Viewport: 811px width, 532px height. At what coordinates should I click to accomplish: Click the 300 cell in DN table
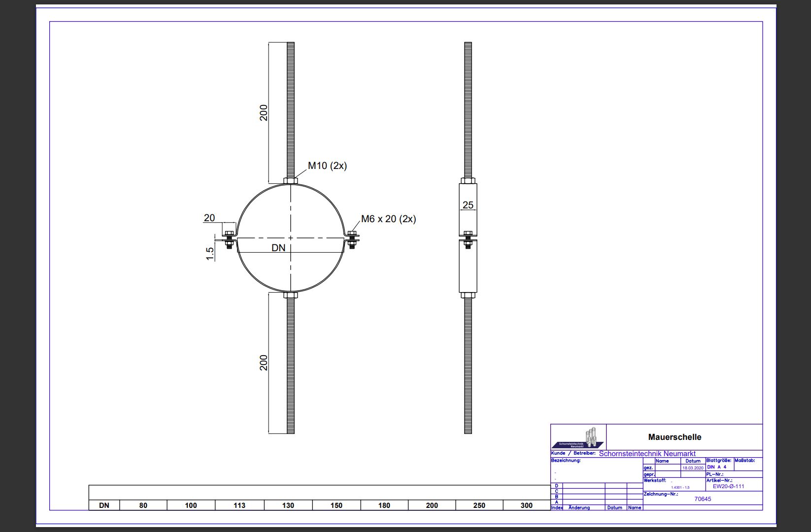pos(526,505)
